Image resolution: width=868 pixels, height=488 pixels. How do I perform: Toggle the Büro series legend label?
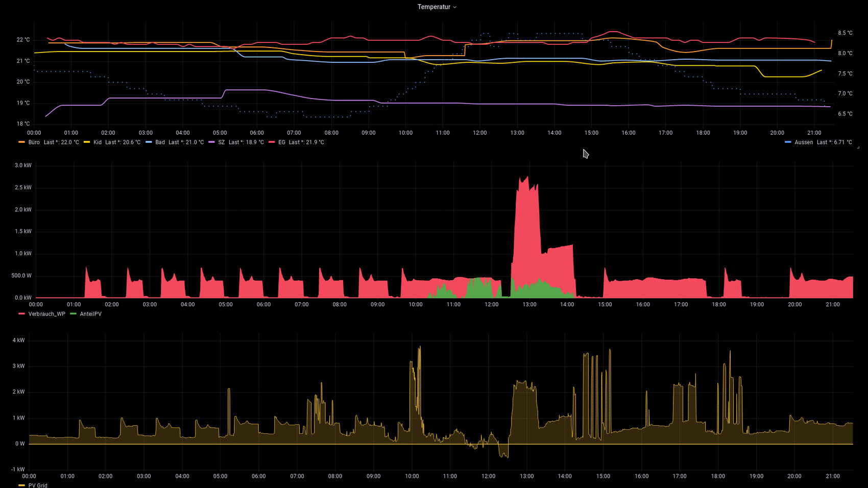pos(34,142)
